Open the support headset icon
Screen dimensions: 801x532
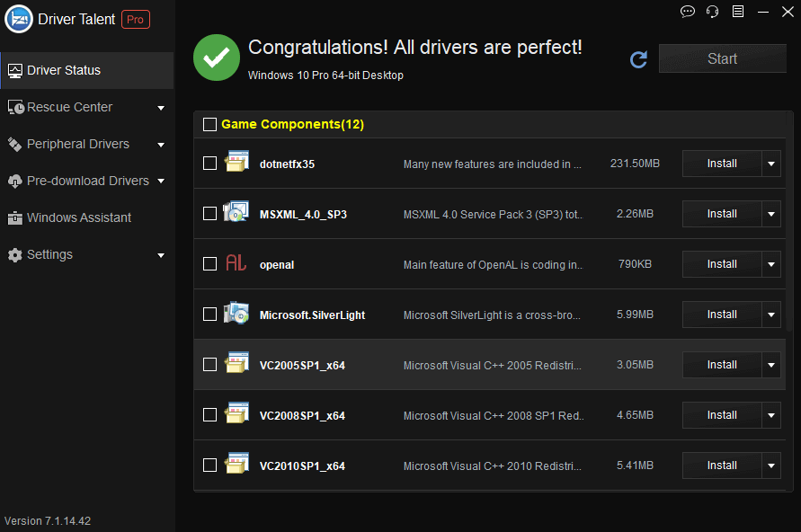click(x=713, y=11)
